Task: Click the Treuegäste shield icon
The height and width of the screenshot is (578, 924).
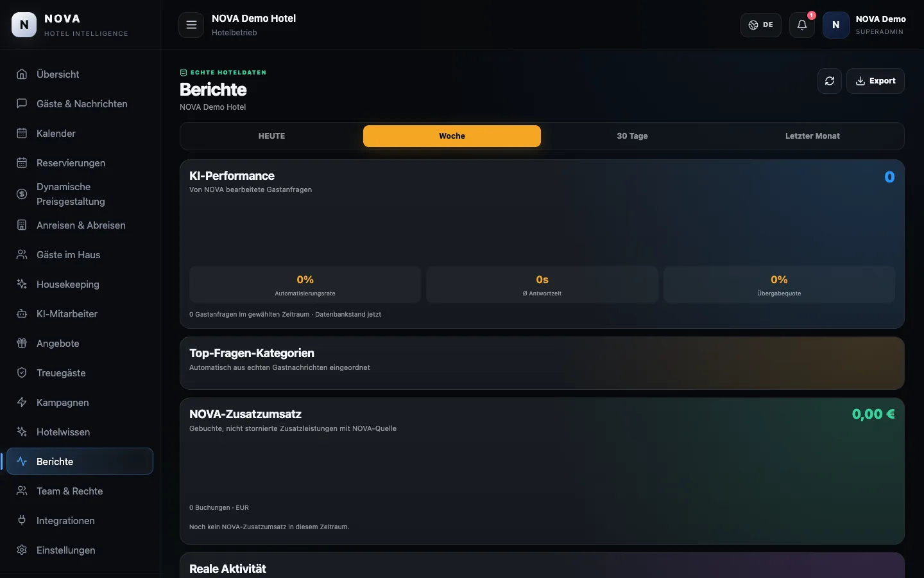Action: pos(22,373)
